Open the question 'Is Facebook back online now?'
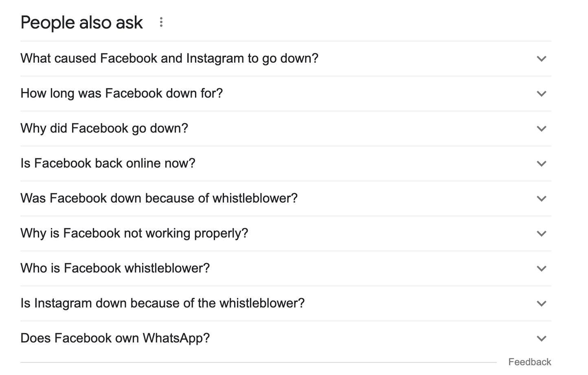The image size is (588, 375). (x=108, y=164)
